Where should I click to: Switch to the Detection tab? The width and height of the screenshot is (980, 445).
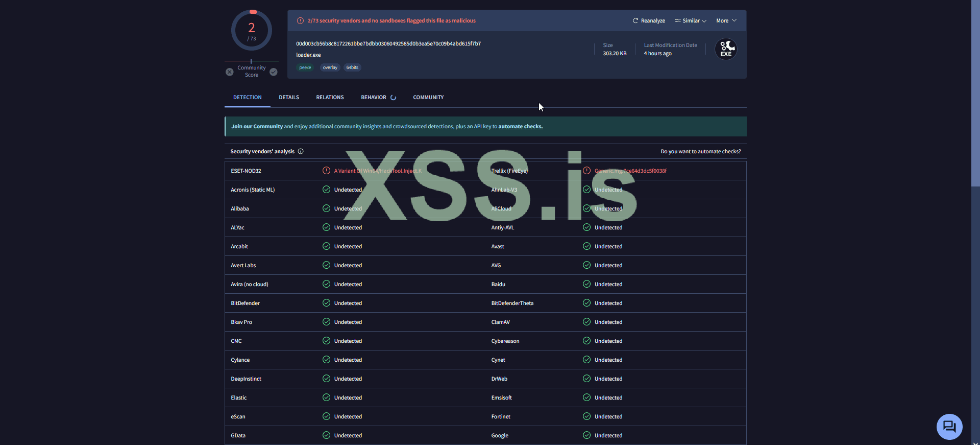pyautogui.click(x=248, y=97)
